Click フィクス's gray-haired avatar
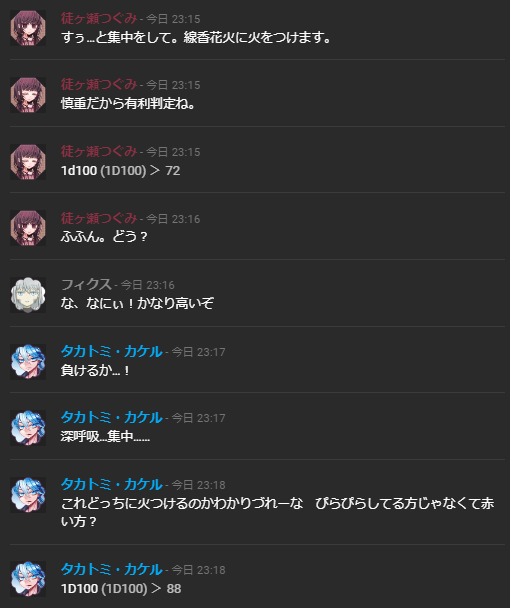This screenshot has width=510, height=608. point(28,295)
